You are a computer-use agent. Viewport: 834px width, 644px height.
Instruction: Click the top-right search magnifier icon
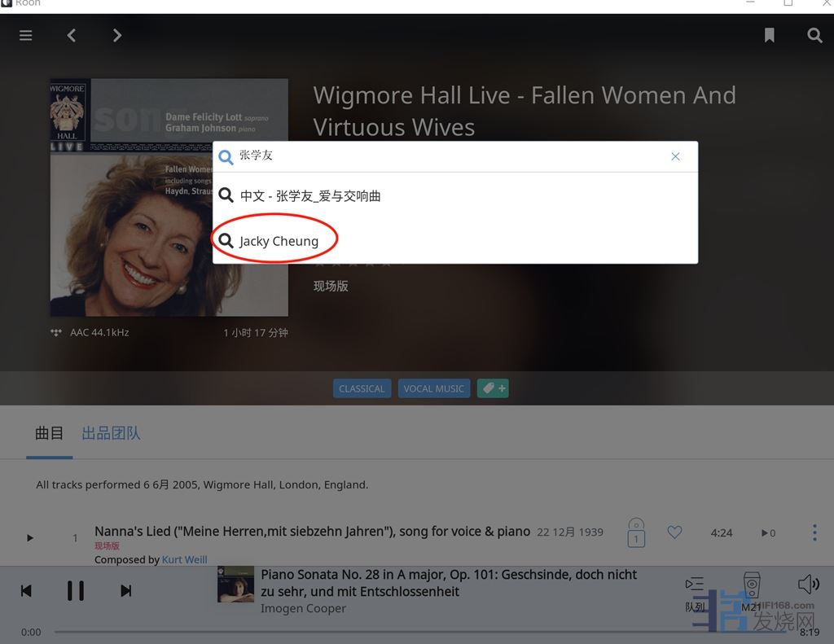coord(814,35)
